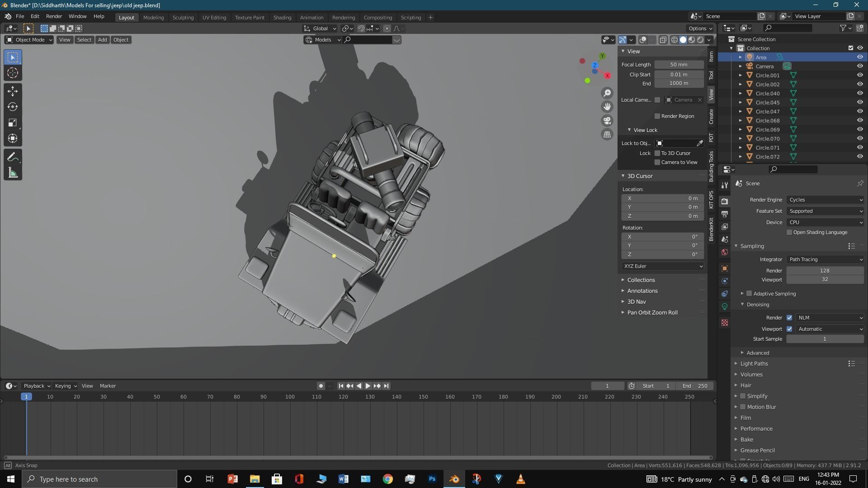Click the Cursor tool icon
Viewport: 868px width, 488px height.
coord(13,73)
